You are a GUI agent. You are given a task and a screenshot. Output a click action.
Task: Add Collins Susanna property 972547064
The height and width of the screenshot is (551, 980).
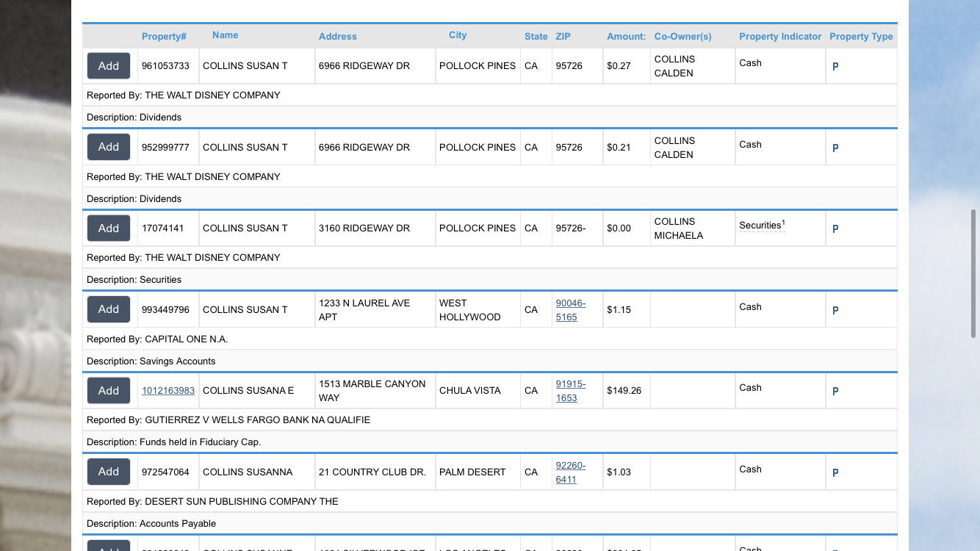pos(109,472)
